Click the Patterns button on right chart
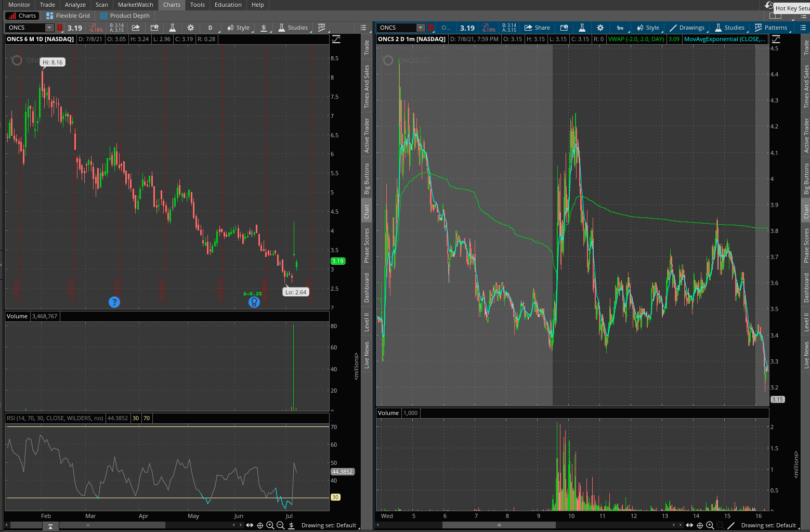Viewport: 810px width, 532px height. (x=771, y=28)
